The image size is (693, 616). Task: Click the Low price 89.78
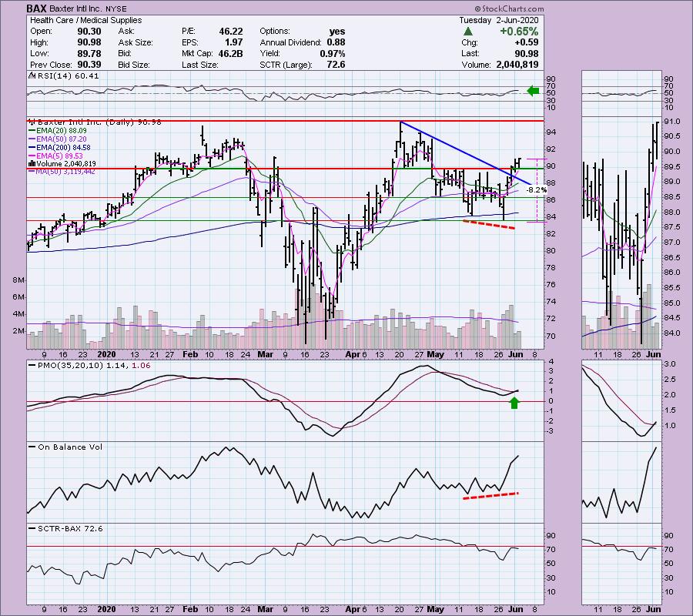click(89, 53)
